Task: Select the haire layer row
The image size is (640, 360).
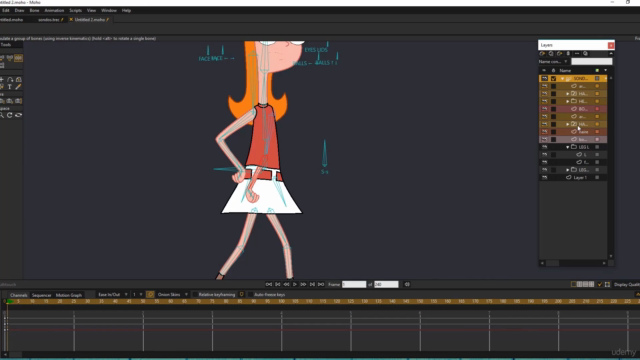Action: tap(573, 132)
